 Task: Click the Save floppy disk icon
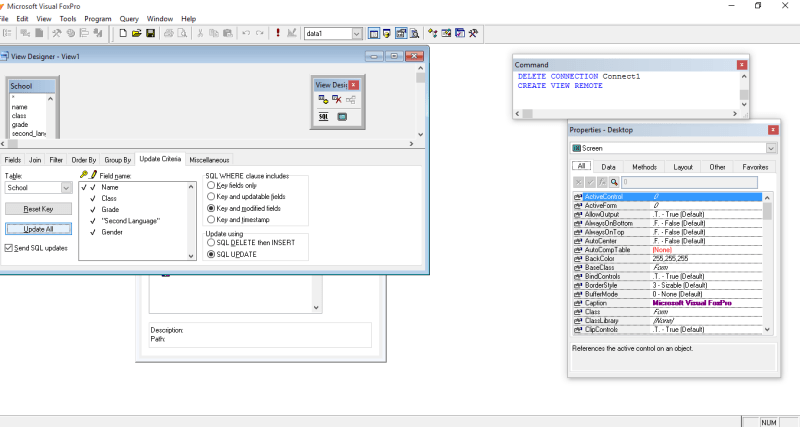151,33
